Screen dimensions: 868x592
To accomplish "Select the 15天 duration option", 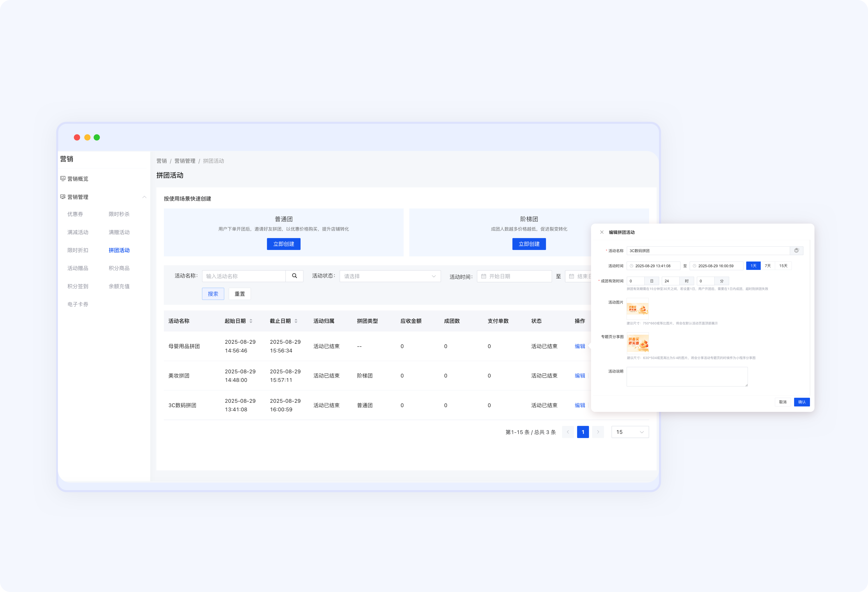I will tap(783, 266).
